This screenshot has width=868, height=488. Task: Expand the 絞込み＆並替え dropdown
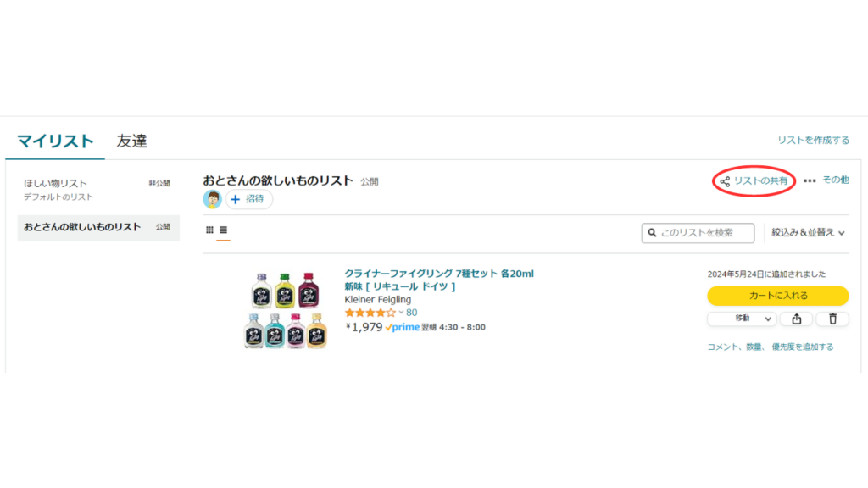tap(808, 232)
